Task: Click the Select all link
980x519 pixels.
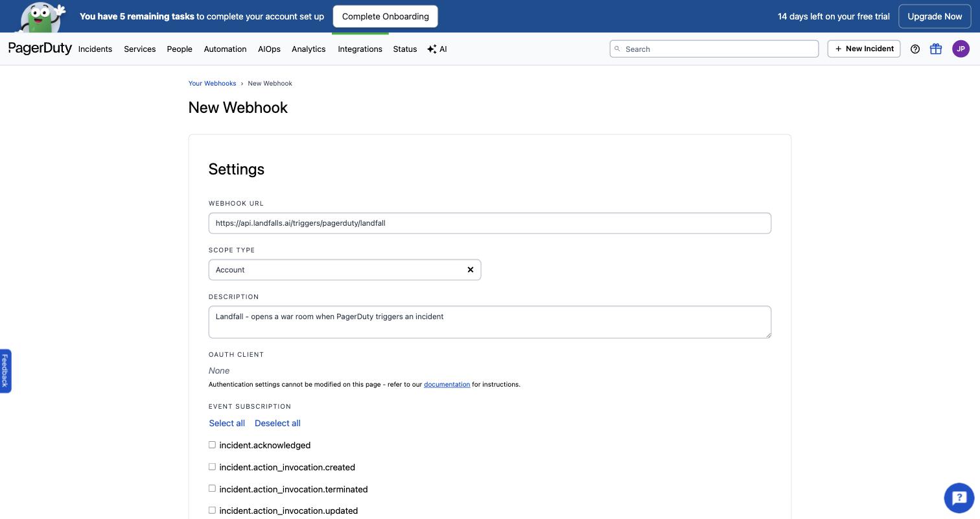Action: [x=227, y=423]
